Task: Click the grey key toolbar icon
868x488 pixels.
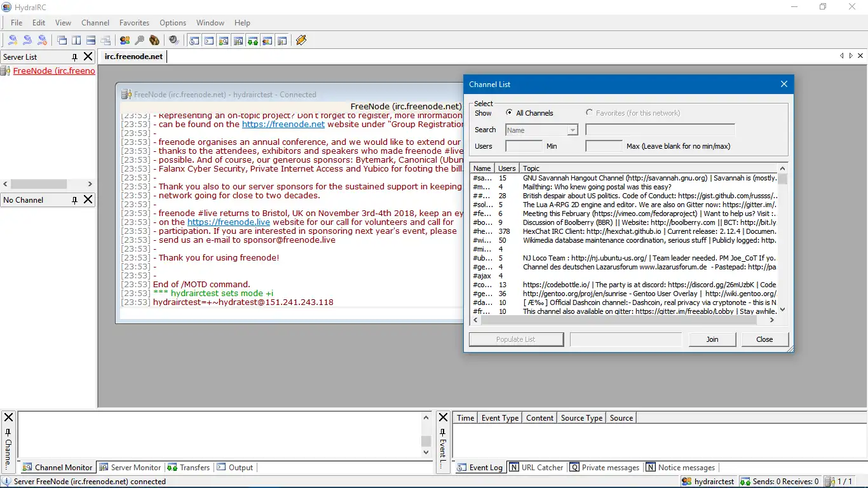Action: 139,40
